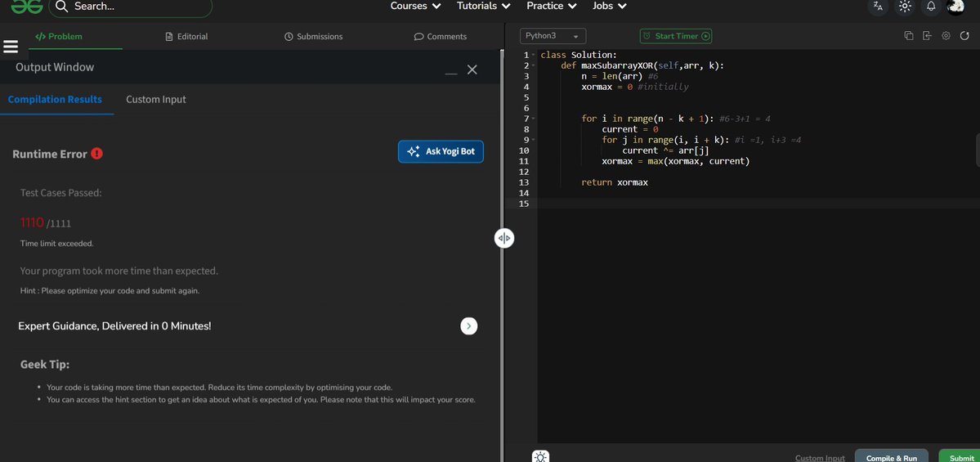Click the pane splitter handle
The height and width of the screenshot is (462, 980).
click(504, 238)
